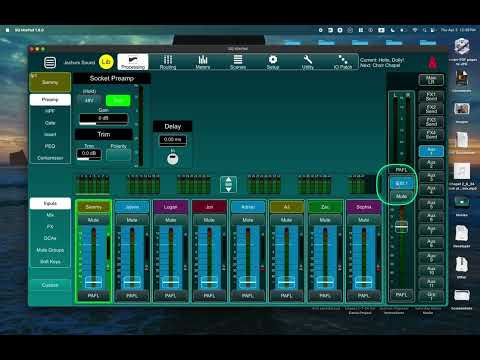Click the macOS Spotlight search icon
This screenshot has width=480, height=360.
[x=424, y=30]
